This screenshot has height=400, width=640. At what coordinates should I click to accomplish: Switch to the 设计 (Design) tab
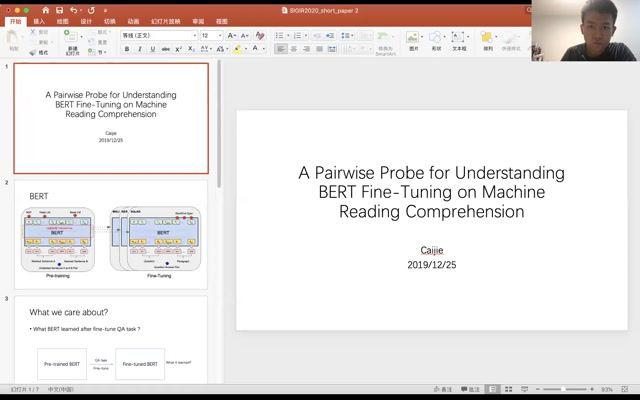pyautogui.click(x=86, y=20)
